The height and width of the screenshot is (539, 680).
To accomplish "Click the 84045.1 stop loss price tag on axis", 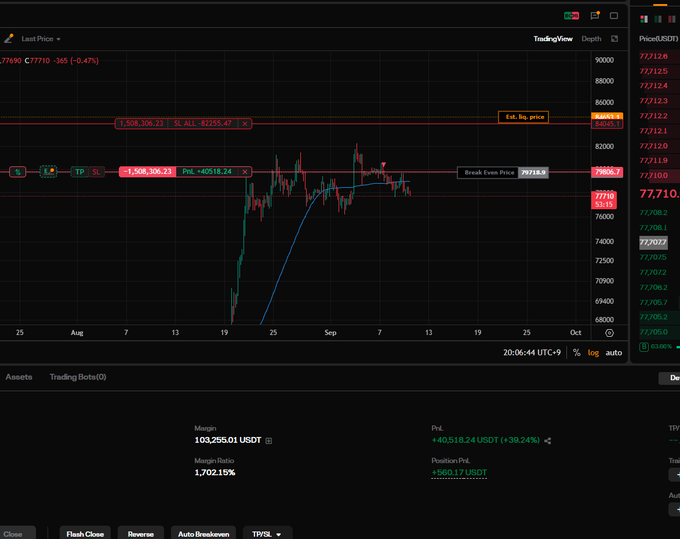I will click(607, 124).
